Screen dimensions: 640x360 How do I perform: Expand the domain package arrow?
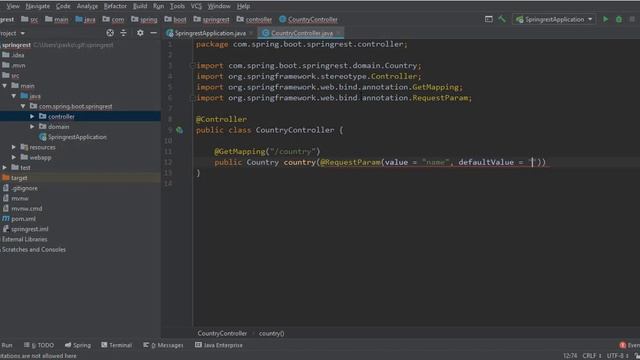point(32,127)
